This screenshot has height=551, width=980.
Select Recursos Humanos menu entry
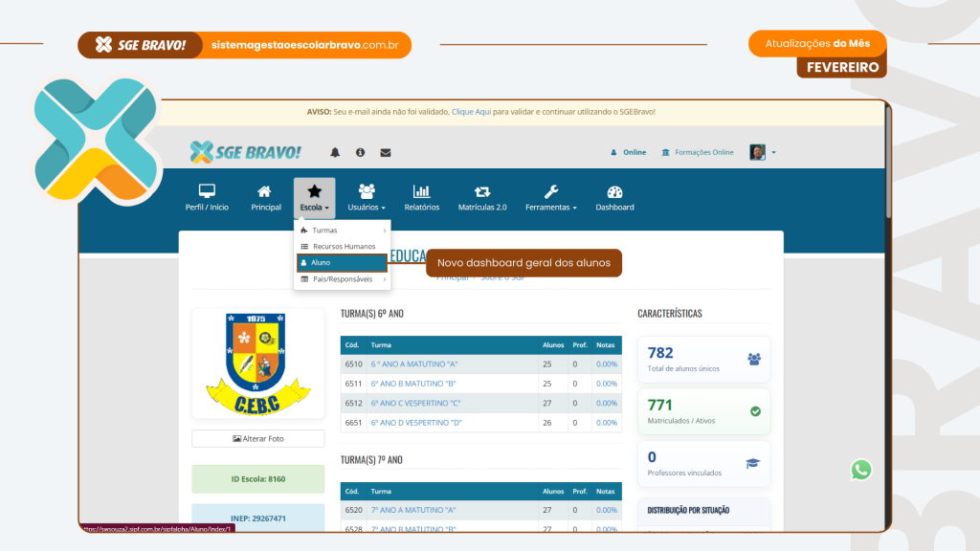point(342,247)
